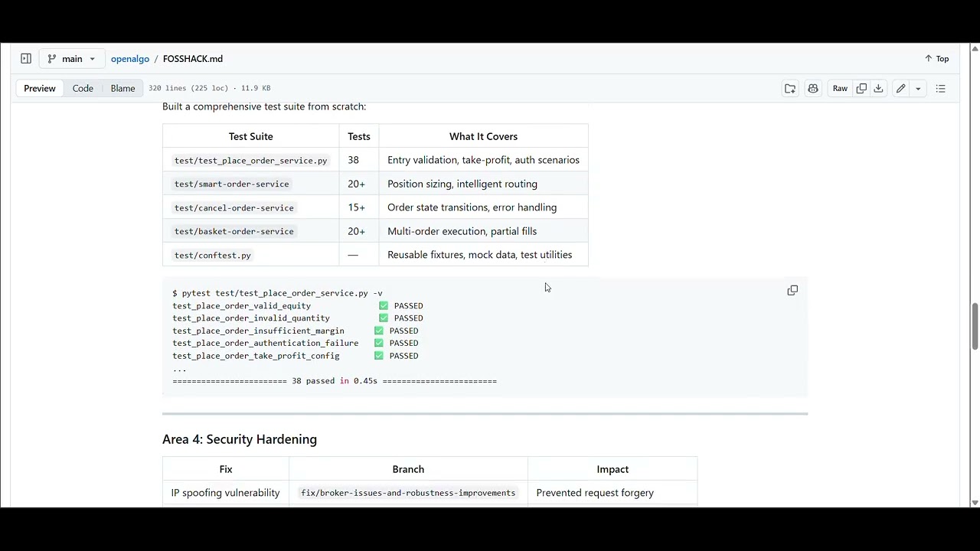Image resolution: width=980 pixels, height=551 pixels.
Task: Expand the file tree side panel
Action: (x=26, y=59)
